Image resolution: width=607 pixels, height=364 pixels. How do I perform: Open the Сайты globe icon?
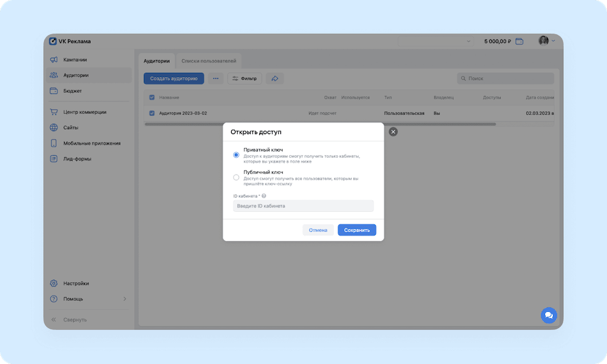click(x=54, y=127)
